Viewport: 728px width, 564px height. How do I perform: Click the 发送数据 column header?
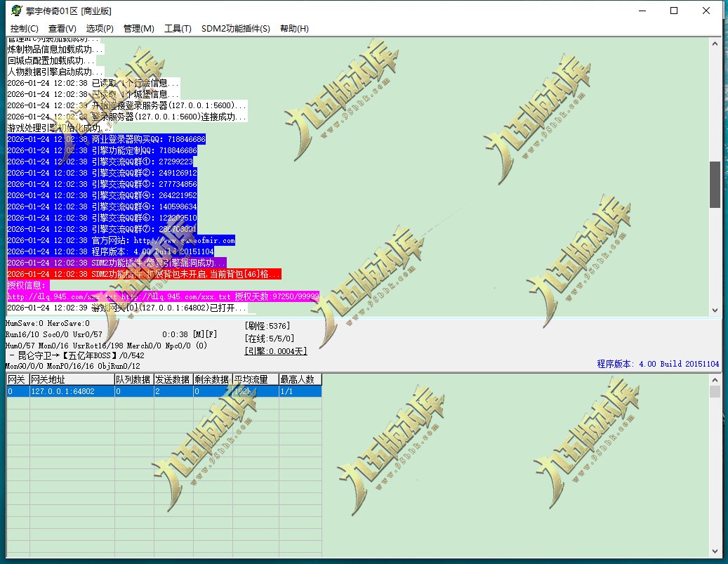(173, 379)
